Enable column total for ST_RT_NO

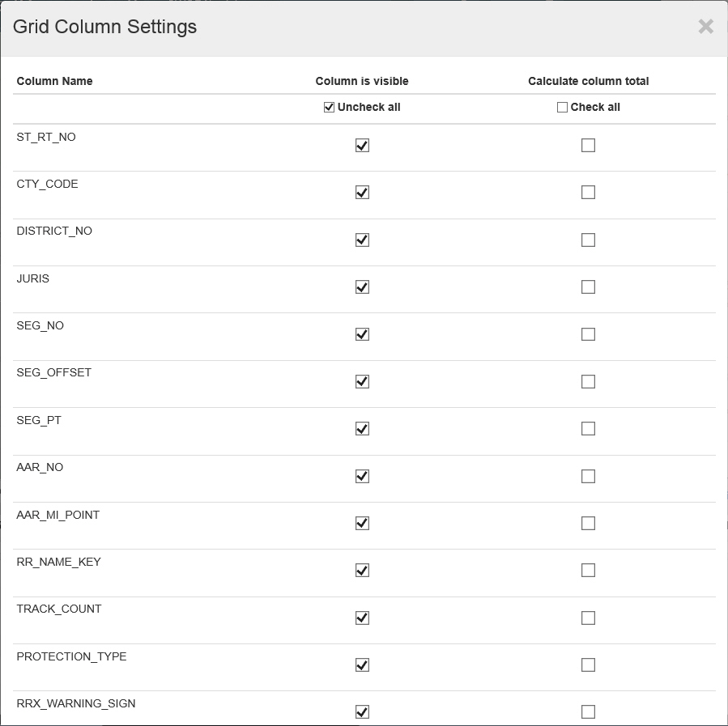coord(588,146)
